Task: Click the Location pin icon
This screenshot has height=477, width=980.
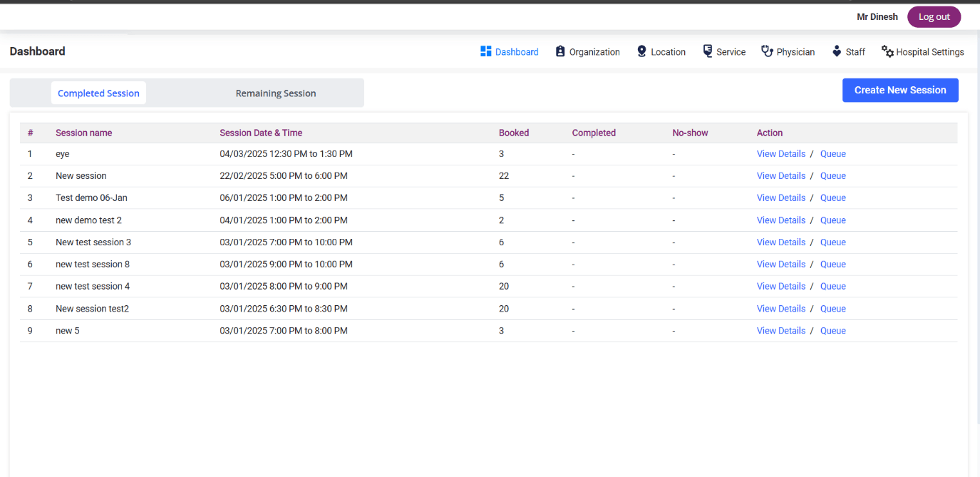Action: point(641,51)
